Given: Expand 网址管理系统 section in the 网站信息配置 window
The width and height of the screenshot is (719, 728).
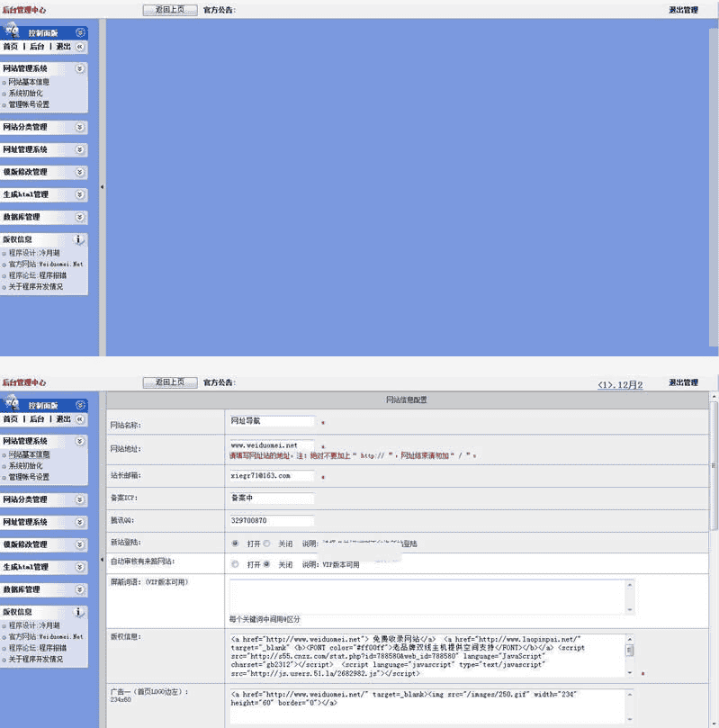Looking at the screenshot, I should pos(80,522).
